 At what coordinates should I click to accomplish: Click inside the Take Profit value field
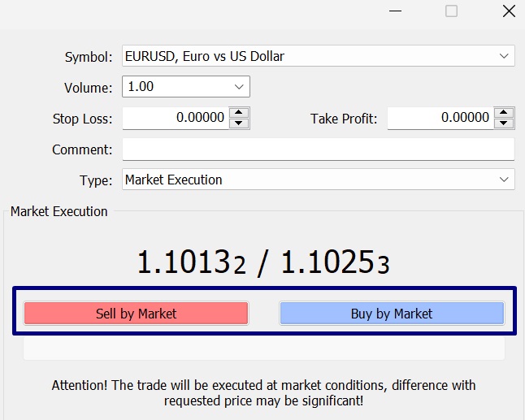[440, 118]
